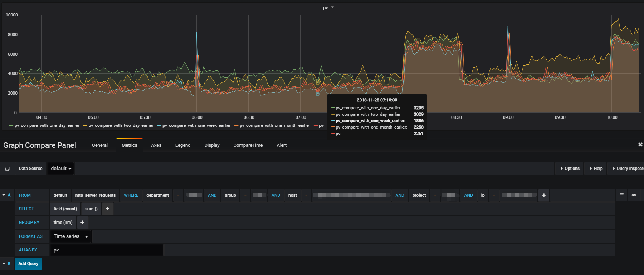Open query A's hamburger menu

pos(621,195)
